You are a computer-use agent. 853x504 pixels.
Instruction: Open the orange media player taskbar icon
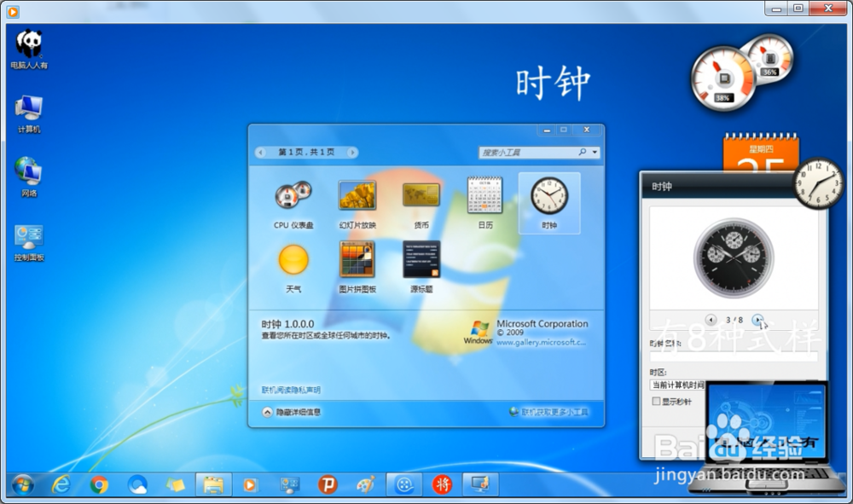pos(250,484)
